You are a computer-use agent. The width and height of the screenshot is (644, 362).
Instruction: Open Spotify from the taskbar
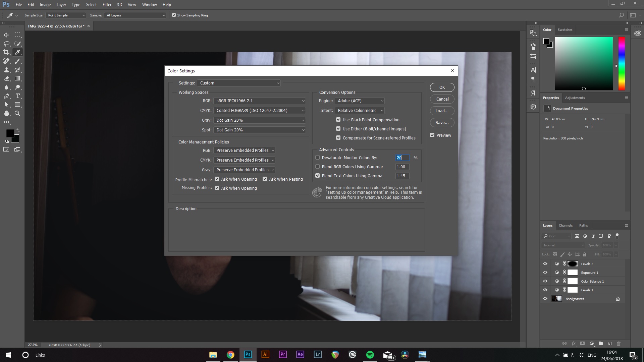coord(370,355)
